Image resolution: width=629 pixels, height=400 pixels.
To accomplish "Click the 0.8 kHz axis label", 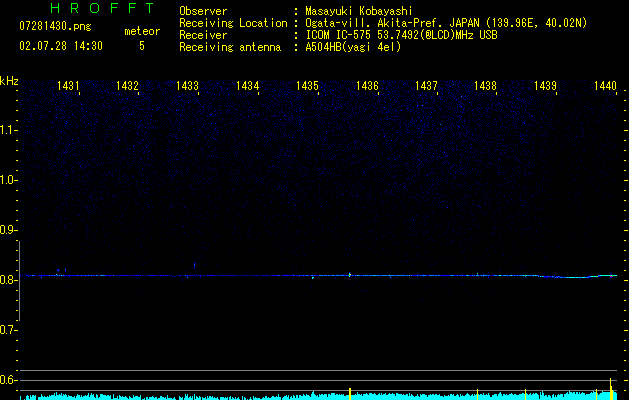I will [8, 280].
